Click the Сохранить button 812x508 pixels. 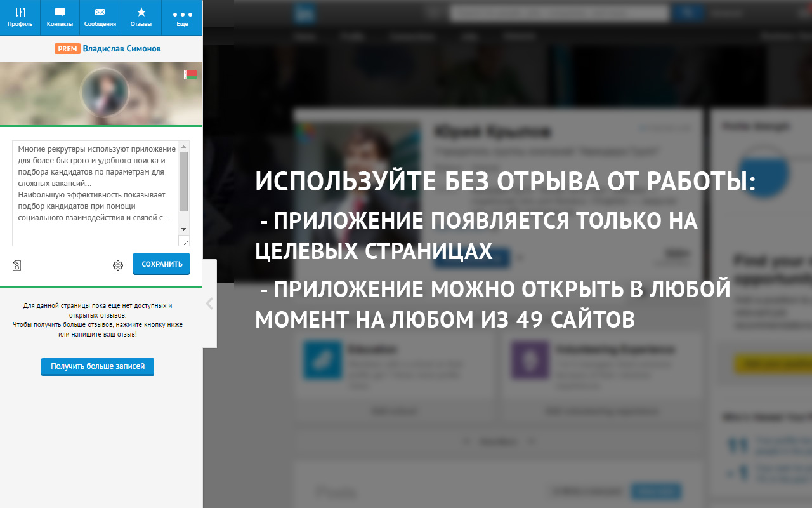coord(162,264)
